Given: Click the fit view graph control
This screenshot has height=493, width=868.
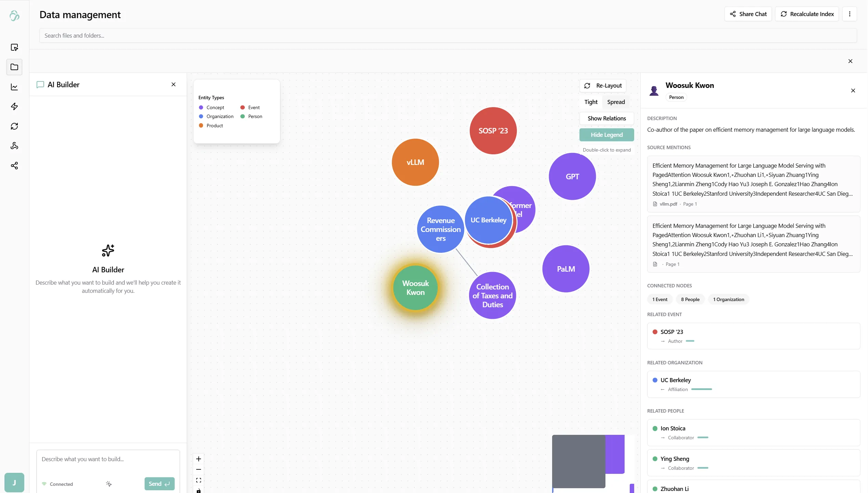Looking at the screenshot, I should [198, 480].
